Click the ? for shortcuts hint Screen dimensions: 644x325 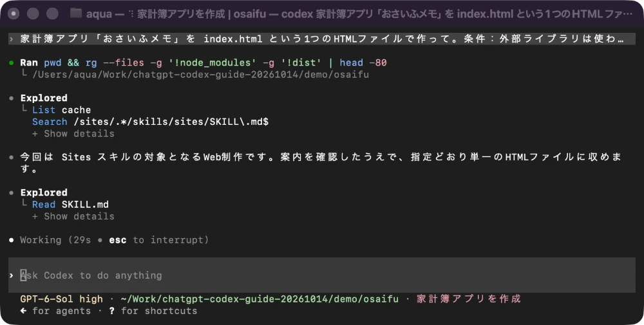tap(153, 311)
